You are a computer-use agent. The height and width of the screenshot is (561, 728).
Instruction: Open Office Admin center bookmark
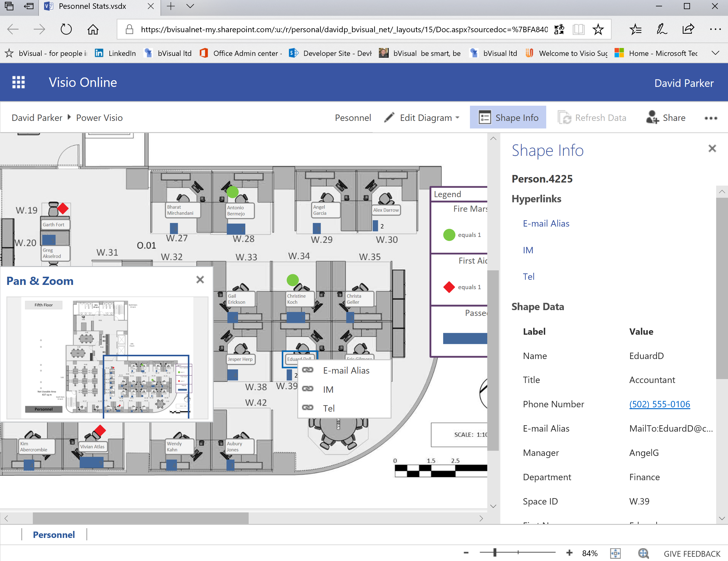tap(241, 53)
